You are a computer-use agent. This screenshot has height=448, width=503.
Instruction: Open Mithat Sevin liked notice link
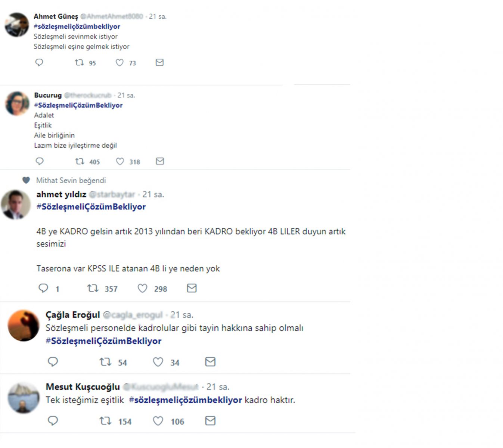pyautogui.click(x=71, y=180)
